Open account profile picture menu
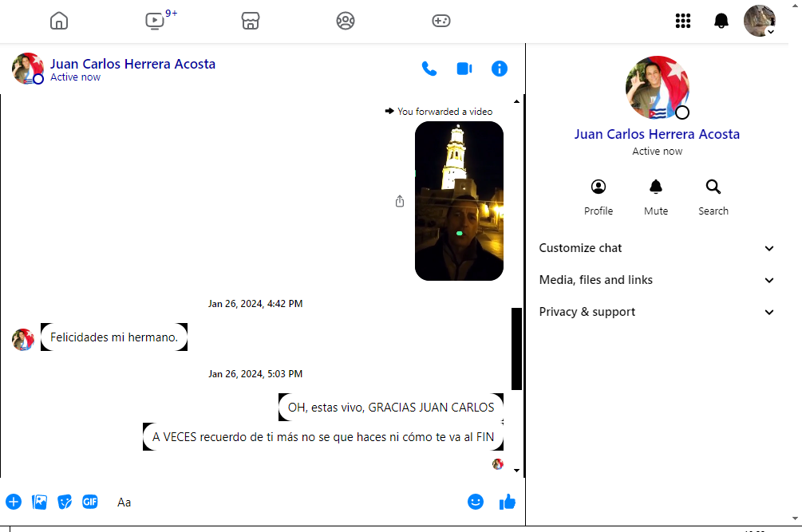Image resolution: width=802 pixels, height=532 pixels. click(x=760, y=21)
